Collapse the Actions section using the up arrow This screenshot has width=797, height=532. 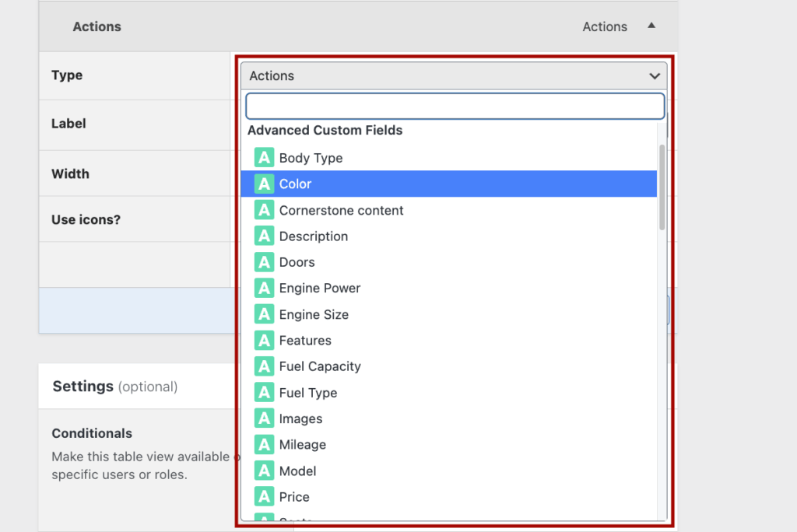click(651, 26)
